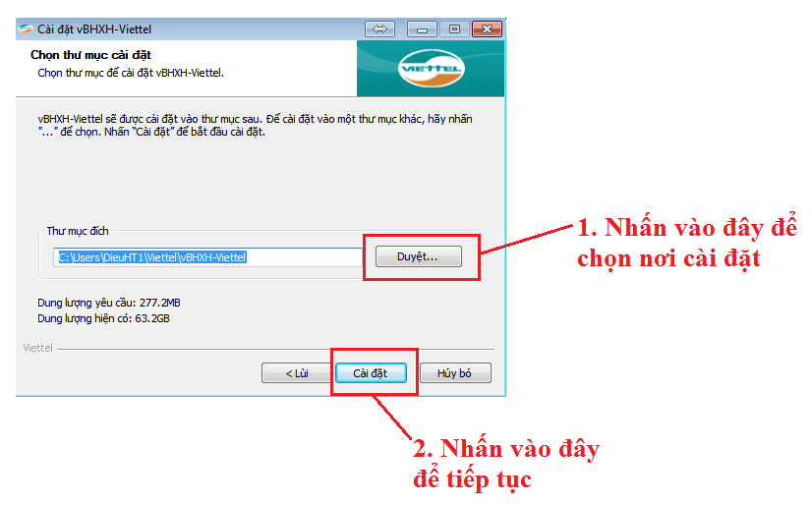Go back with the < Lùi button
The height and width of the screenshot is (505, 812).
(x=296, y=373)
